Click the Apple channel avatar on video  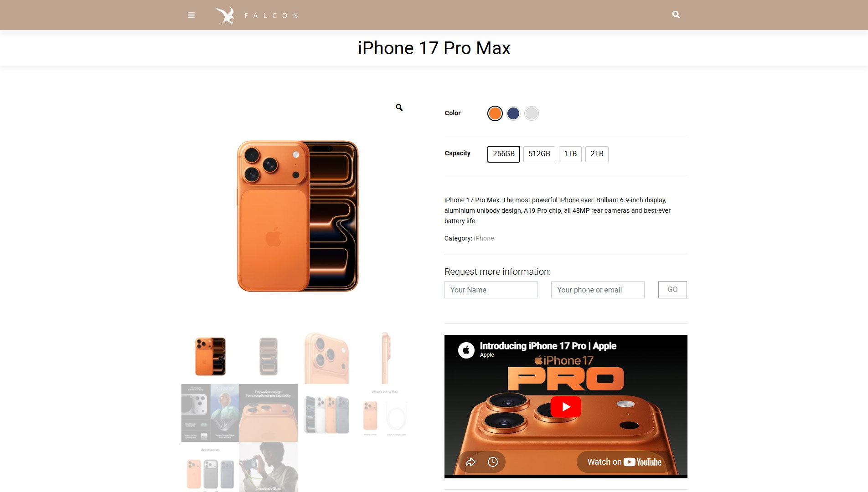point(466,350)
